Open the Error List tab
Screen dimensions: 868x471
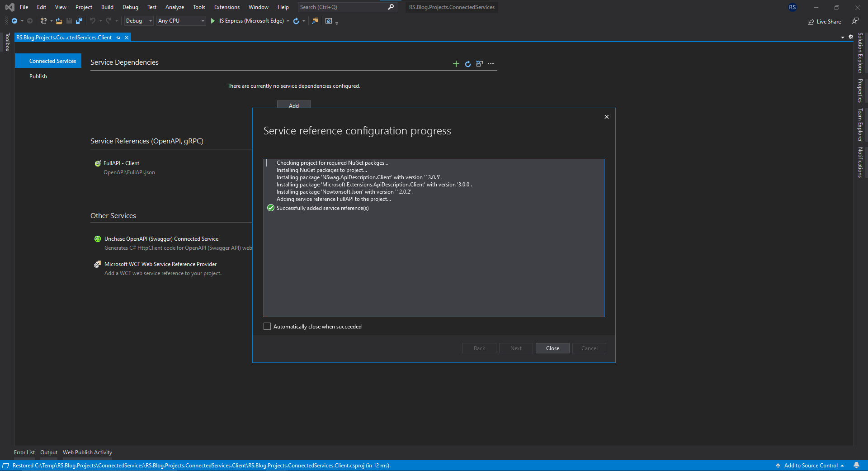24,452
